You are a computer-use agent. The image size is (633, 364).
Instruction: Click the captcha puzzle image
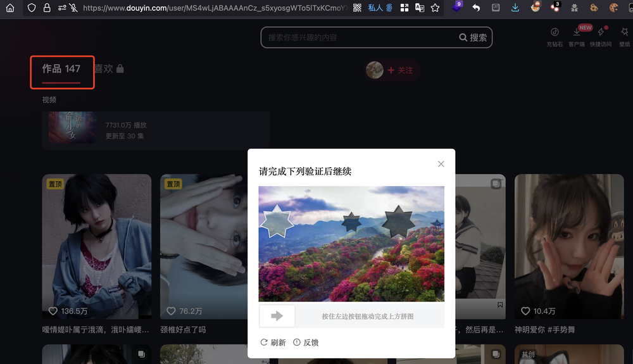[x=351, y=244]
